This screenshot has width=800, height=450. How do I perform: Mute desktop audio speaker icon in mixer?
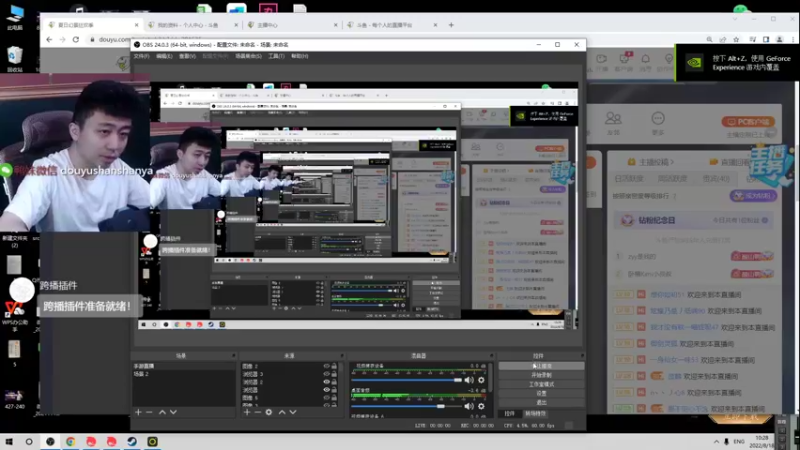click(x=469, y=406)
